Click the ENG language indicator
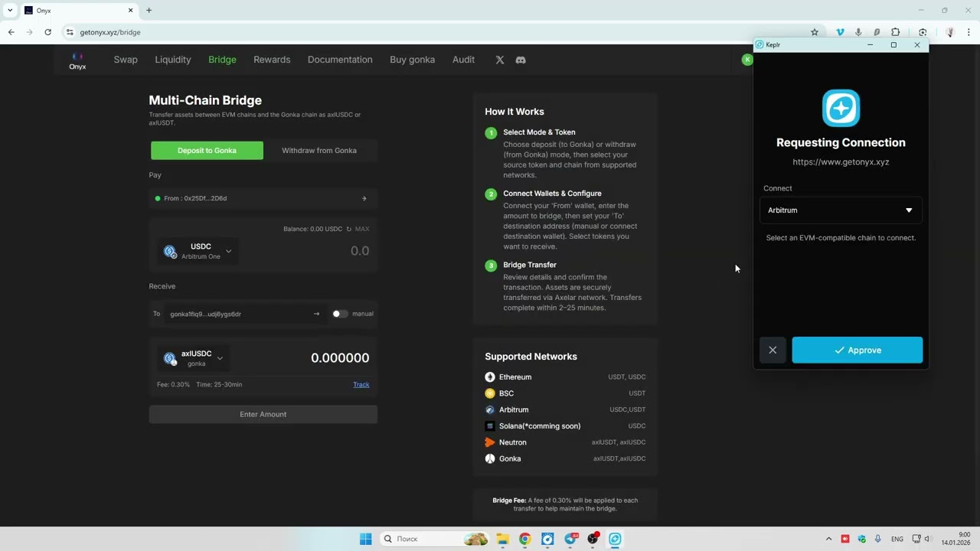 point(897,539)
